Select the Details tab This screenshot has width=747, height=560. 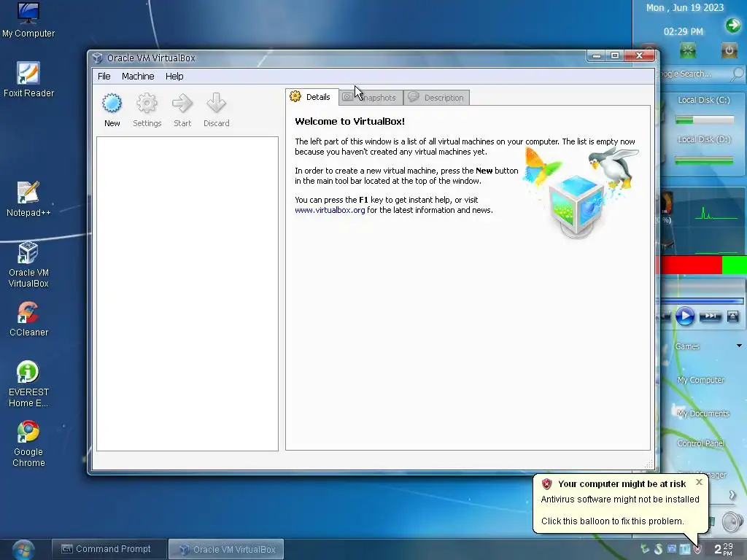312,97
